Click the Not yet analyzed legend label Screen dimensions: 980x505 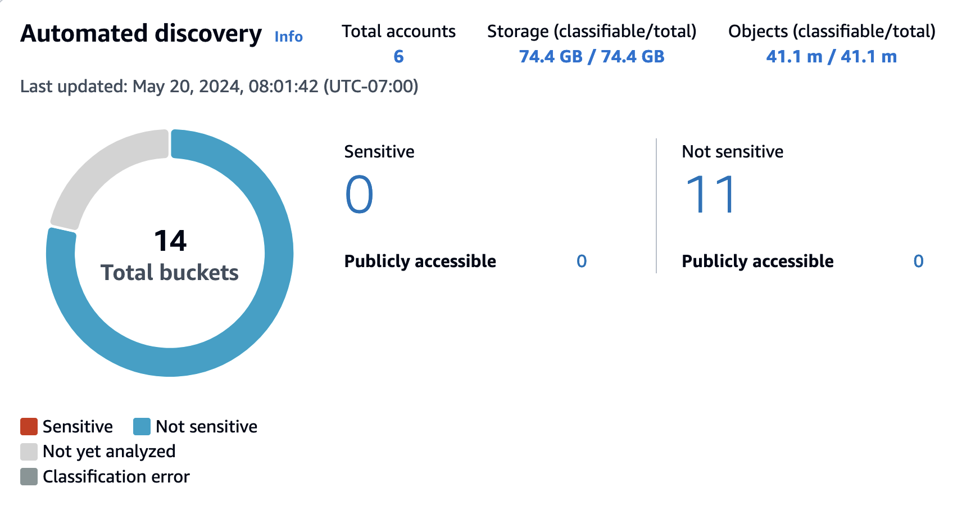[109, 452]
